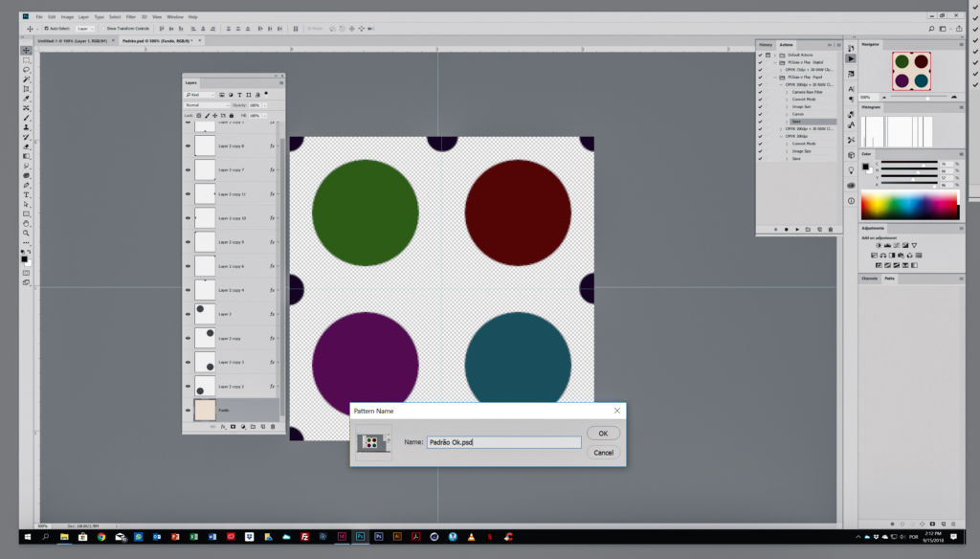This screenshot has height=559, width=980.
Task: Open the Auto-Select Layer dropdown
Action: 85,29
